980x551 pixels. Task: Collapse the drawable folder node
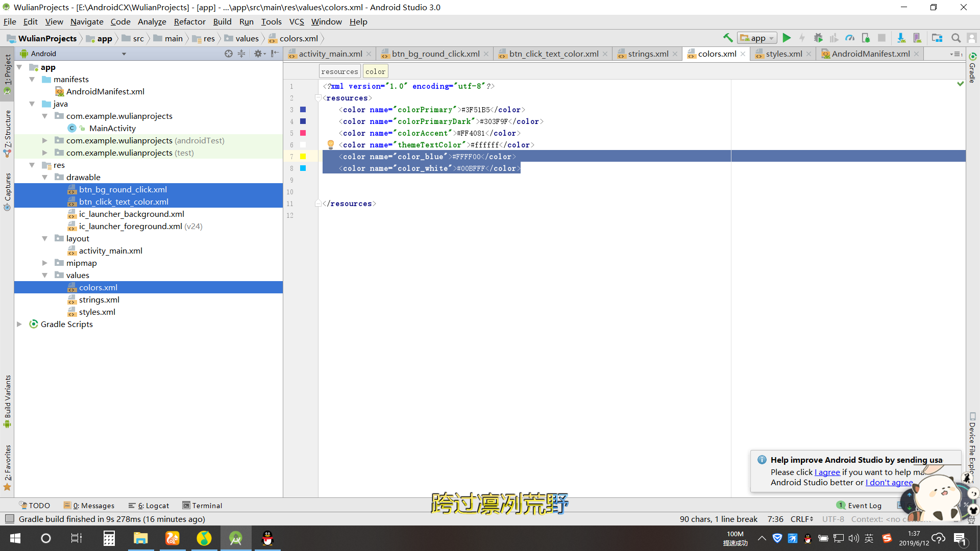tap(45, 177)
